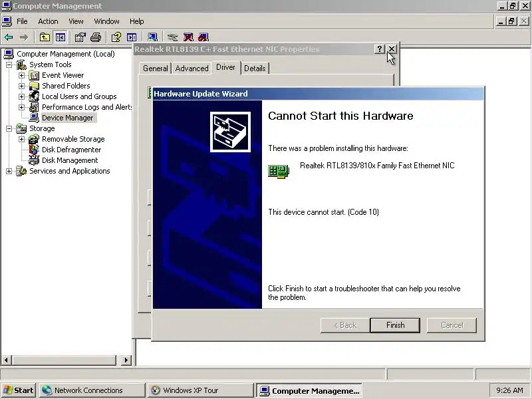
Task: Toggle the Show/Hide Console Tree icon
Action: click(61, 37)
